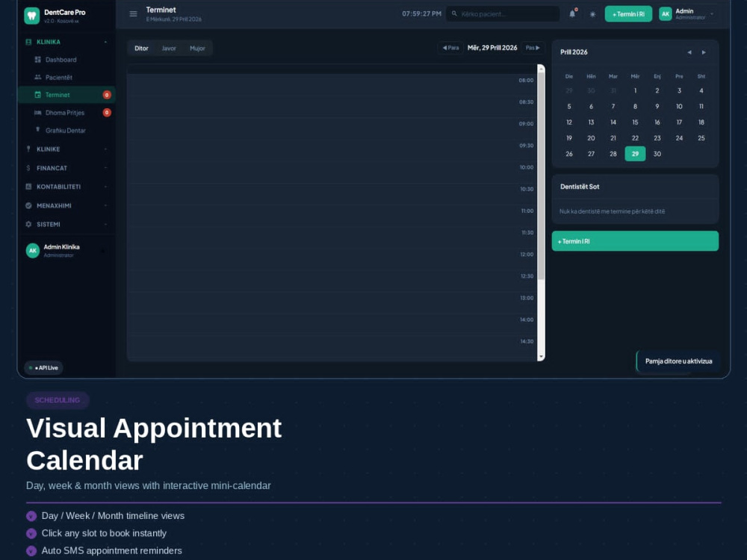This screenshot has width=747, height=560.
Task: Click the 'Dentistët Sot' heading
Action: [x=580, y=187]
